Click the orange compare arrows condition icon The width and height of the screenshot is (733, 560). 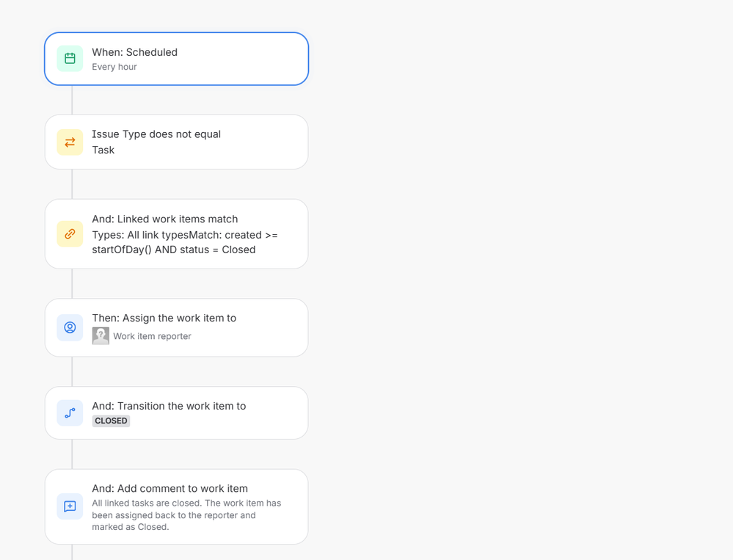pos(70,142)
